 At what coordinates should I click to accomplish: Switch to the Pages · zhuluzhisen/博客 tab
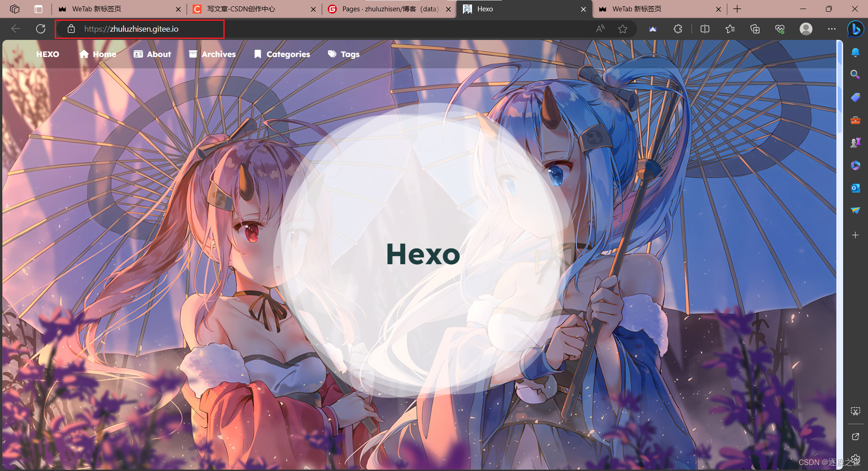coord(389,9)
